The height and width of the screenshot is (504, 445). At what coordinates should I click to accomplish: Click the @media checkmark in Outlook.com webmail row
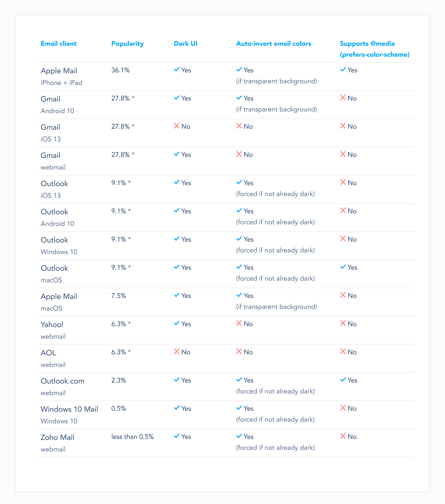(343, 380)
